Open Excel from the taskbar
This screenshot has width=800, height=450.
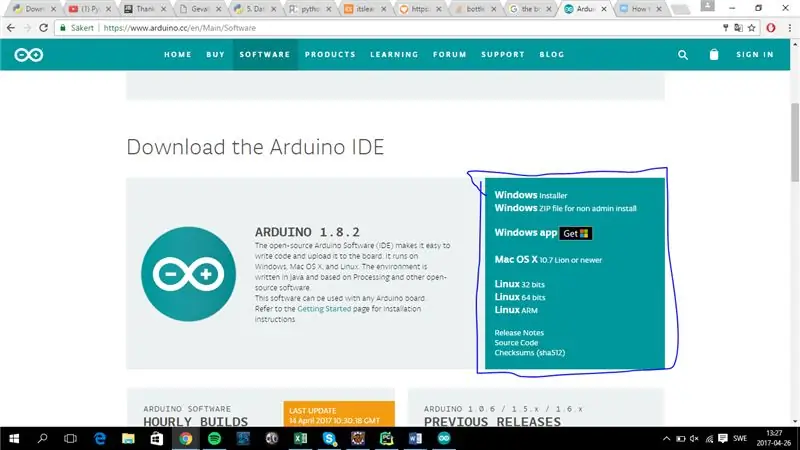click(x=301, y=438)
